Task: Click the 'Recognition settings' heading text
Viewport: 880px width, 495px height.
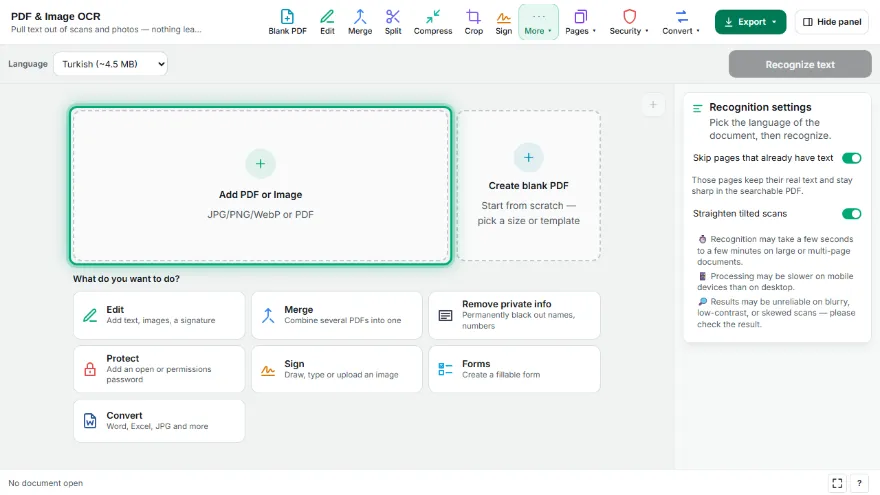Action: pyautogui.click(x=760, y=107)
